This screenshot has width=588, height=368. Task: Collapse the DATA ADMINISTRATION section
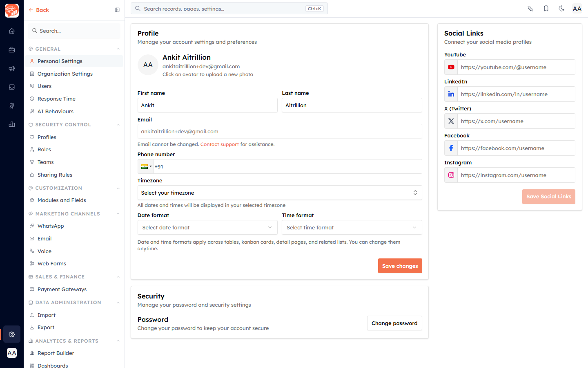[x=118, y=303]
